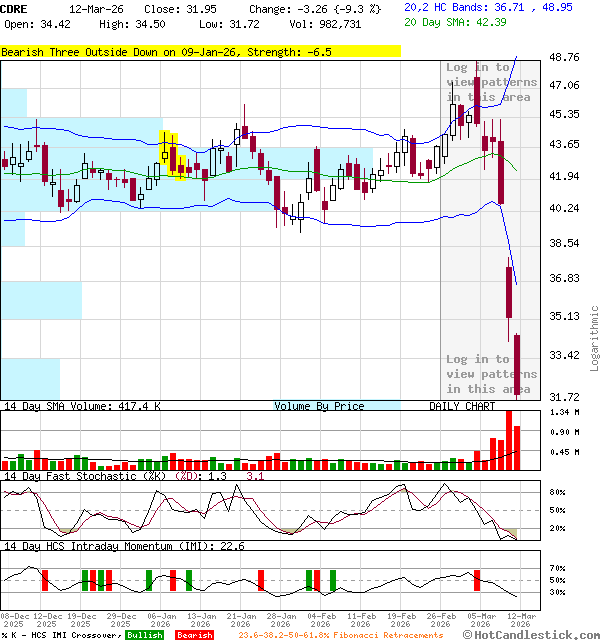Click the red Bearish legend badge
Viewport: 600px width, 640px height.
click(x=194, y=635)
